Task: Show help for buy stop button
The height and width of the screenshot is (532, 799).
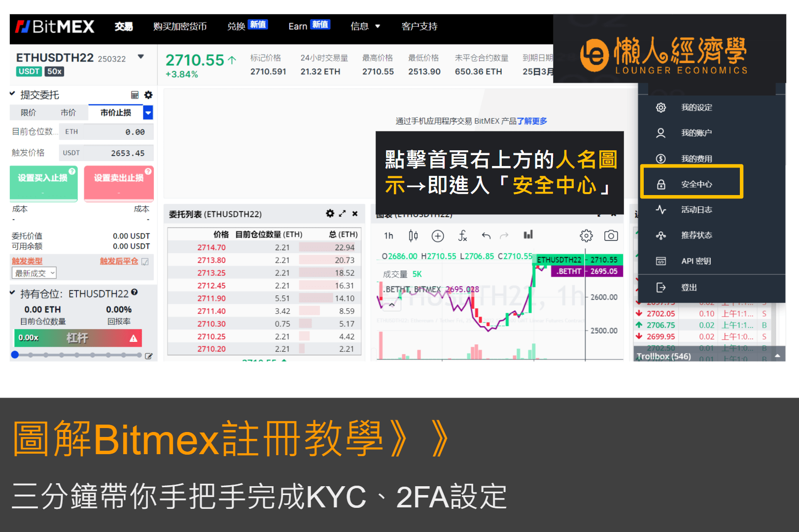Action: pyautogui.click(x=72, y=171)
